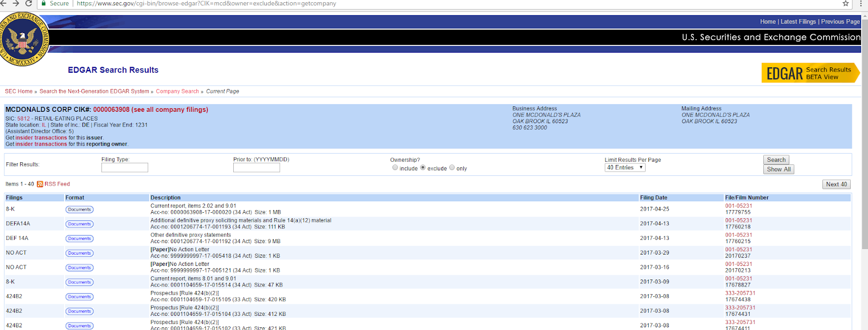Open insider transactions for this issuer
868x330 pixels.
41,138
